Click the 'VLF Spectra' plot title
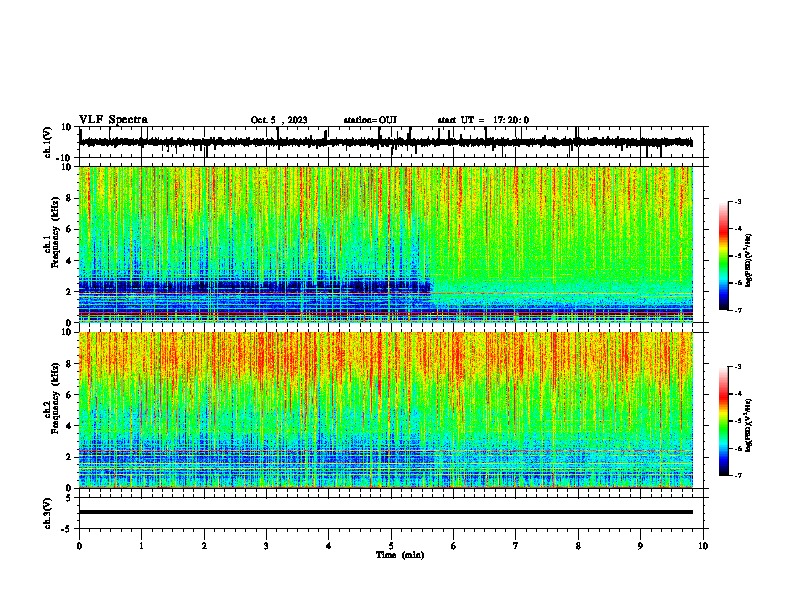 tap(113, 119)
